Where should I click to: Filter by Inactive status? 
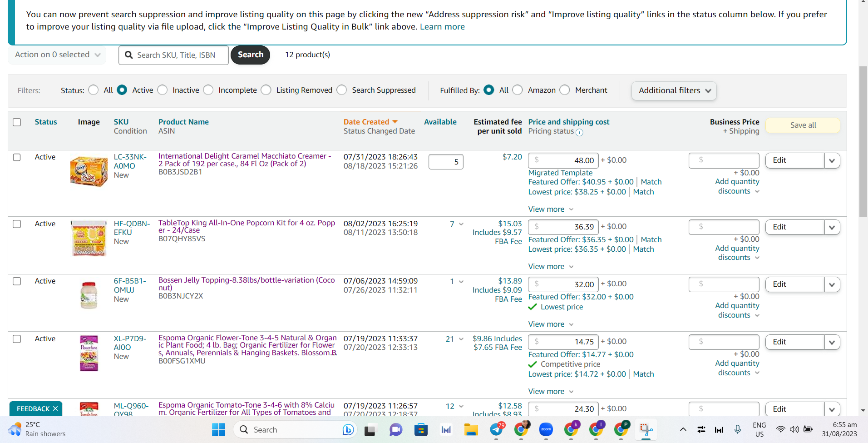tap(163, 90)
